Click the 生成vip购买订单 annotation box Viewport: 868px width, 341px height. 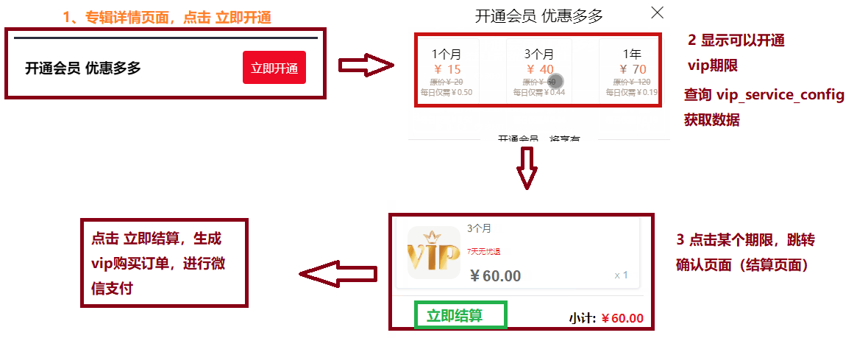(x=165, y=263)
